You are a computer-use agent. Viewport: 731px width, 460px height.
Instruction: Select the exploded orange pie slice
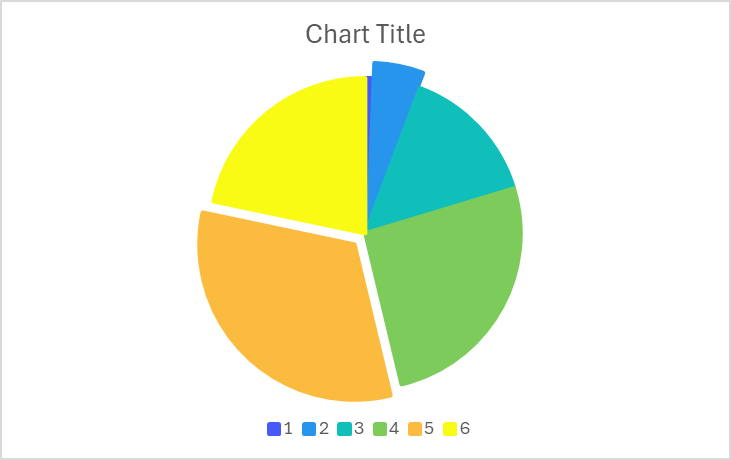[x=290, y=310]
